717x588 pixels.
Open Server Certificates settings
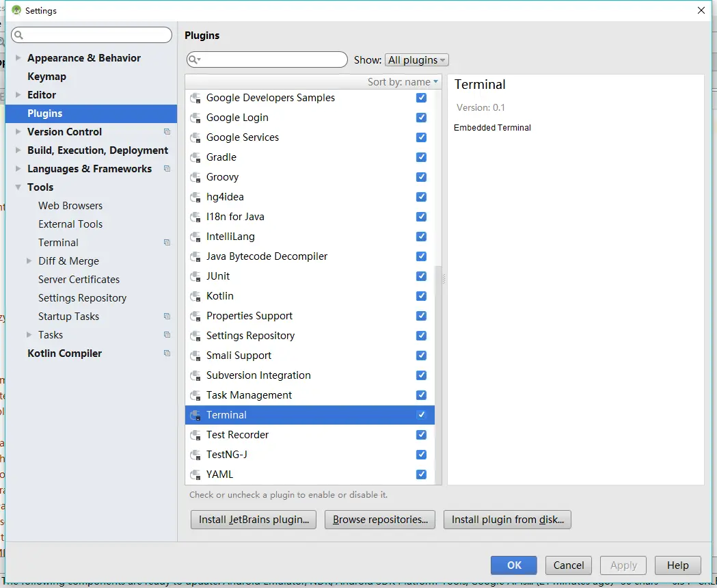coord(79,280)
